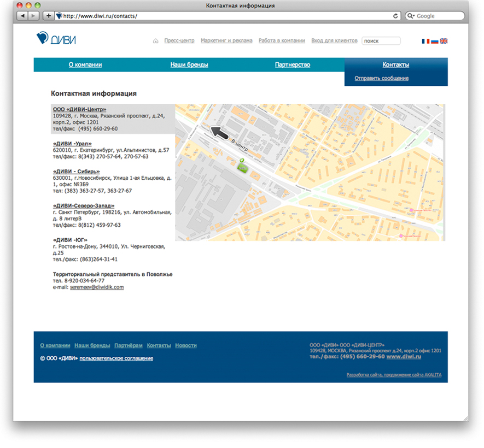The image size is (484, 448).
Task: Open Вход для клиентов link
Action: 334,40
